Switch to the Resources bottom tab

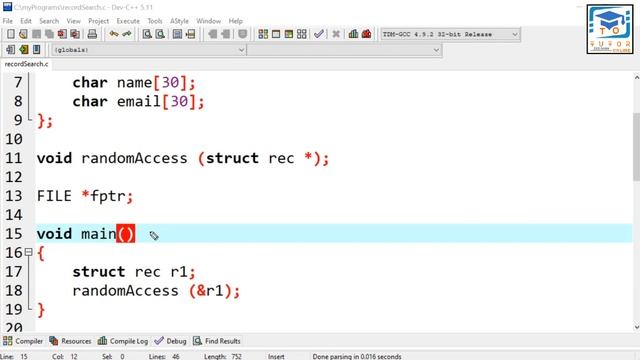(70, 341)
